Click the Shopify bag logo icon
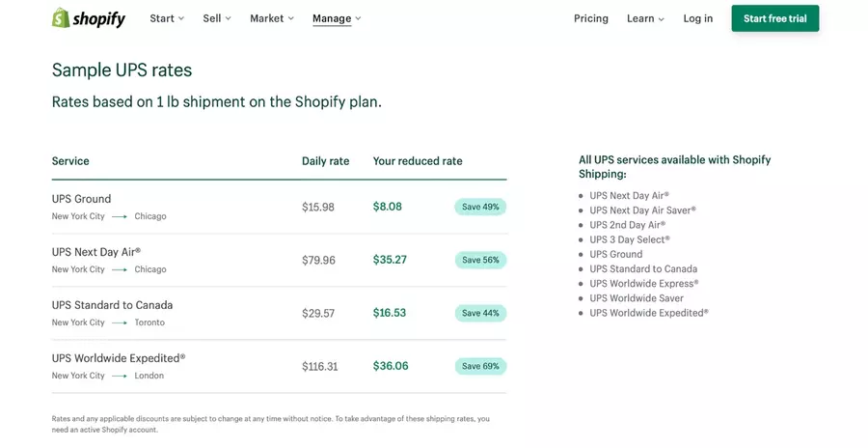The height and width of the screenshot is (448, 868). click(x=61, y=18)
